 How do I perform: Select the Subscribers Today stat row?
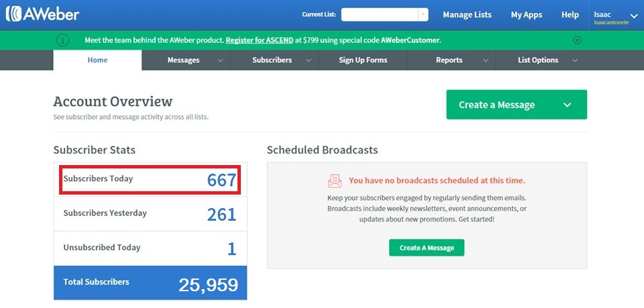point(150,179)
